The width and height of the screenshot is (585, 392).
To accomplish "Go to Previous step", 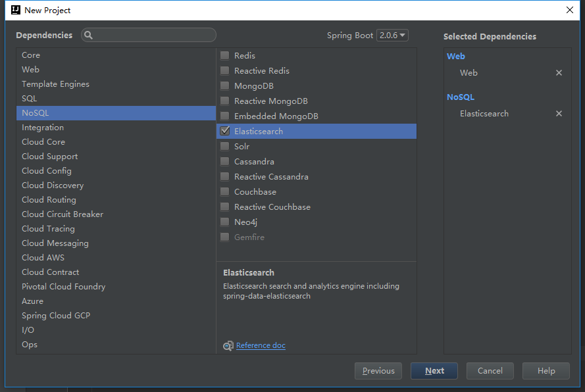I will pos(378,371).
